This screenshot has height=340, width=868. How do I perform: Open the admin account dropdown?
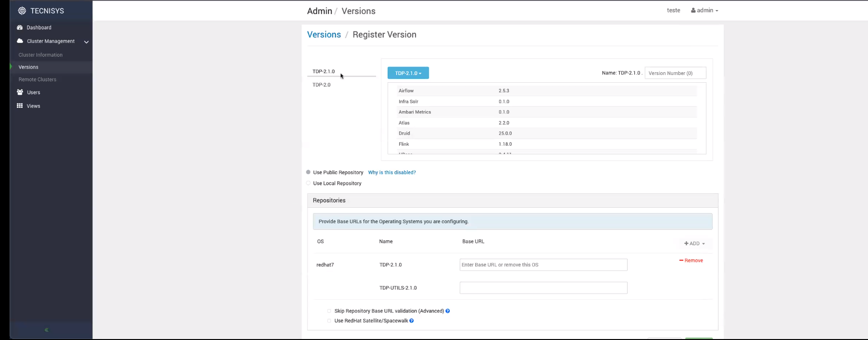704,11
